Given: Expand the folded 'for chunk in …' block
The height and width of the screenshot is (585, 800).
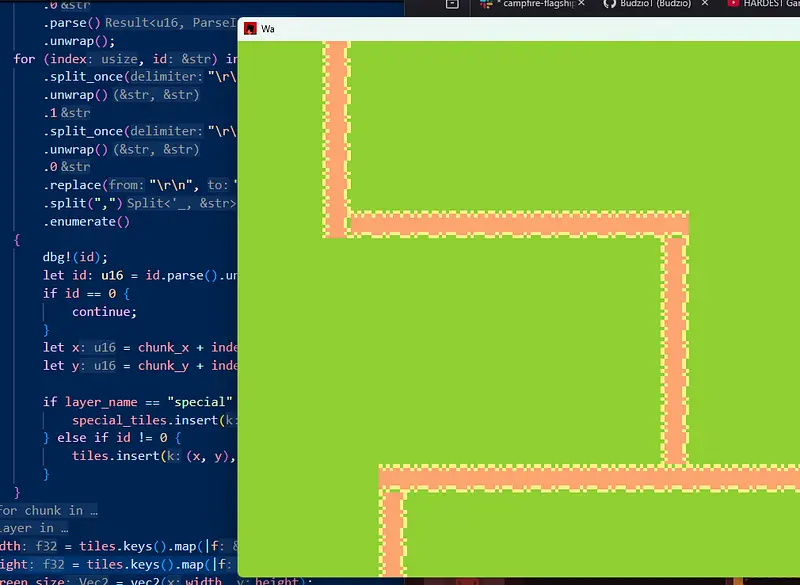Looking at the screenshot, I should [x=62, y=510].
